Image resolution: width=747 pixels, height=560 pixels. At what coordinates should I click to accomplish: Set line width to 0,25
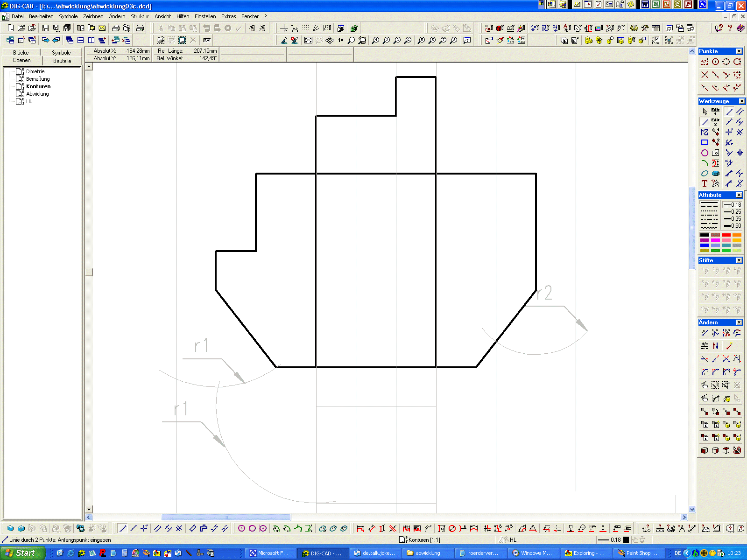click(733, 212)
